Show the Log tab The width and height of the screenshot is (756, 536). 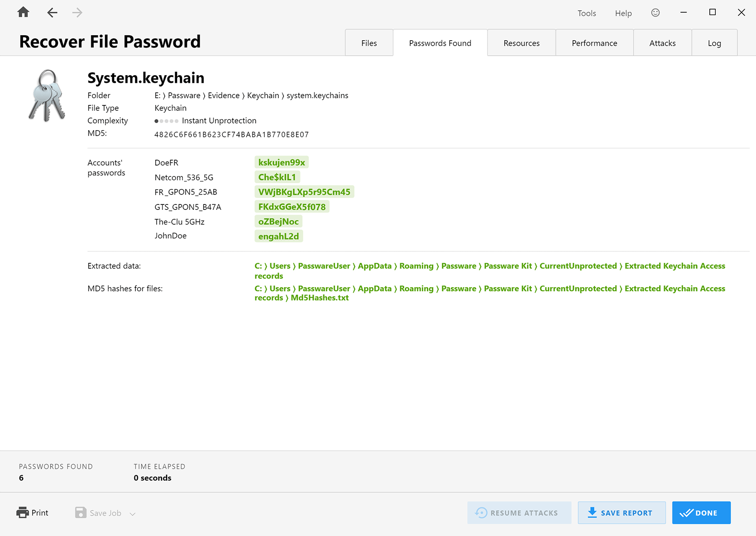click(x=714, y=43)
